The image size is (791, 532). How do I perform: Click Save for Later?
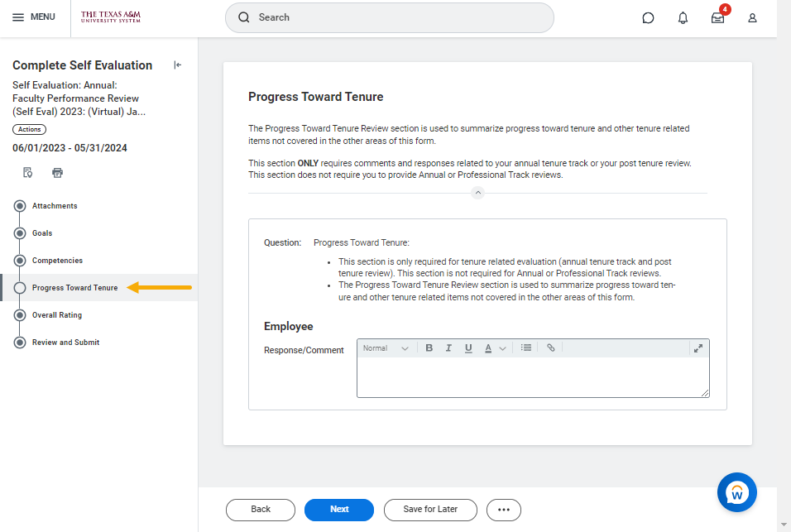430,510
